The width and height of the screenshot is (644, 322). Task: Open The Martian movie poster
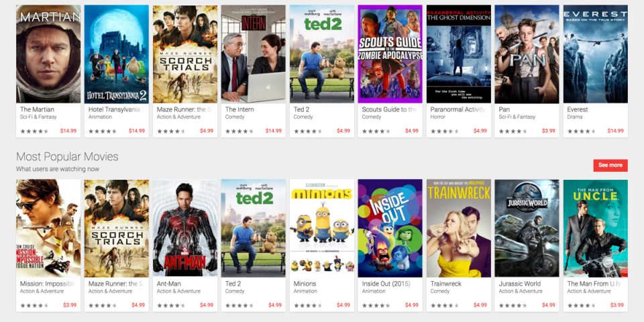(48, 54)
